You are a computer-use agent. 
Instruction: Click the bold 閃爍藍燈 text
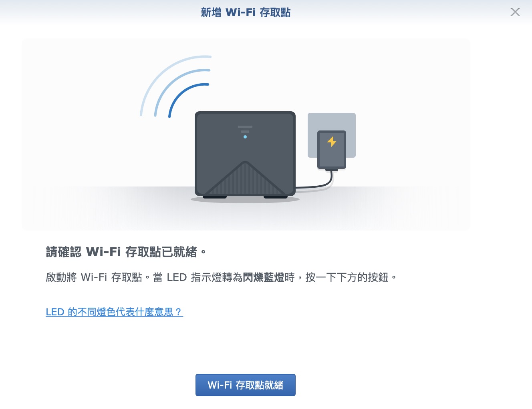tap(264, 277)
